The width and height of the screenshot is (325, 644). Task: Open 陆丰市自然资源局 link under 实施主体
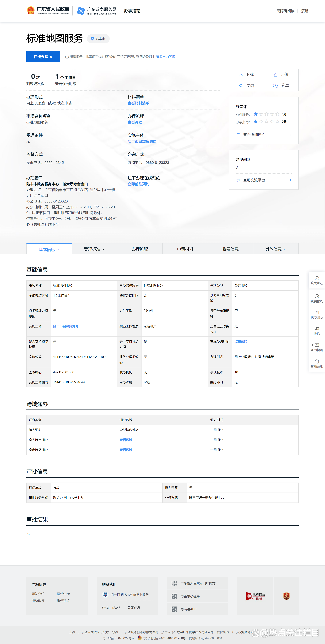(142, 141)
